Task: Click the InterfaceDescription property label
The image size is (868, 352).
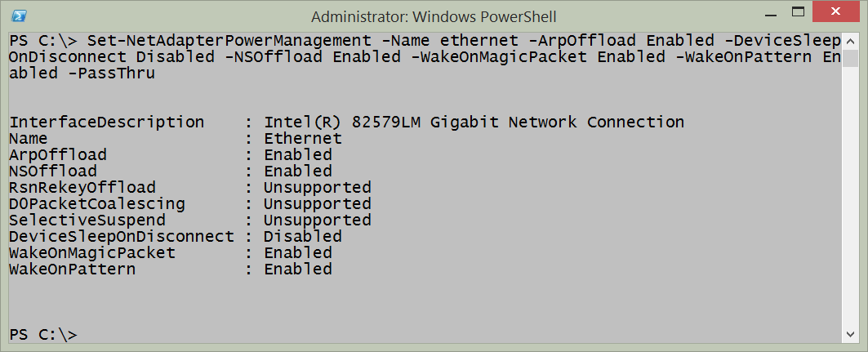Action: pos(106,123)
